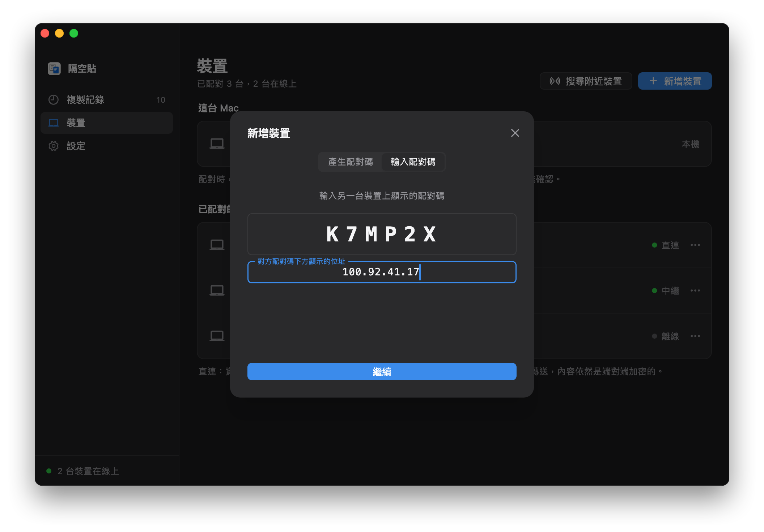Click the 直連 status label
The width and height of the screenshot is (764, 532).
pyautogui.click(x=670, y=245)
